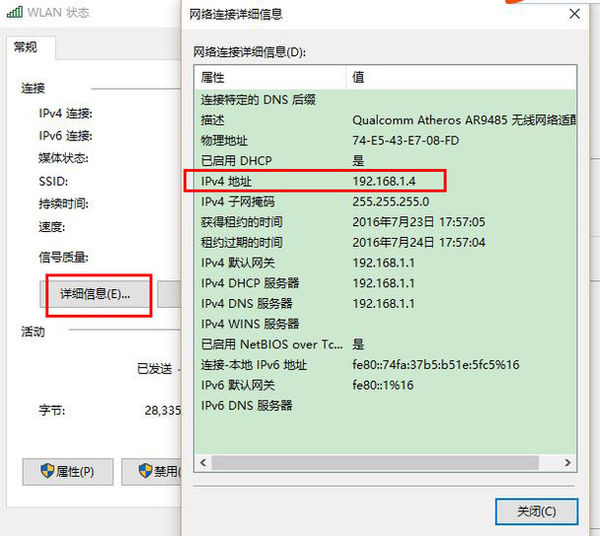This screenshot has height=536, width=600.
Task: Switch to the 常规 tab
Action: (x=26, y=48)
